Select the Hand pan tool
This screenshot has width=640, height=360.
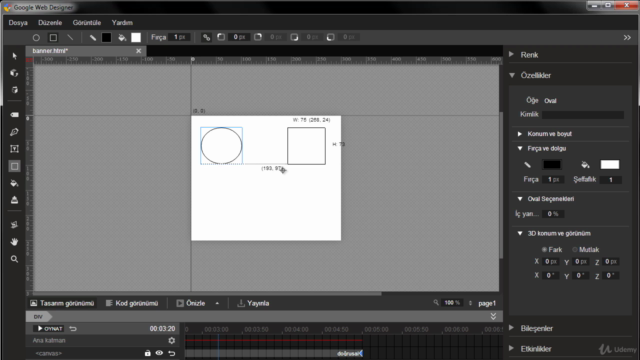[x=14, y=242]
